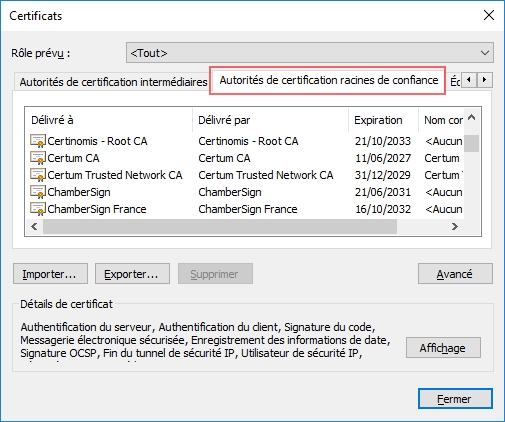The width and height of the screenshot is (505, 422).
Task: Open the Avancé settings button
Action: [455, 274]
